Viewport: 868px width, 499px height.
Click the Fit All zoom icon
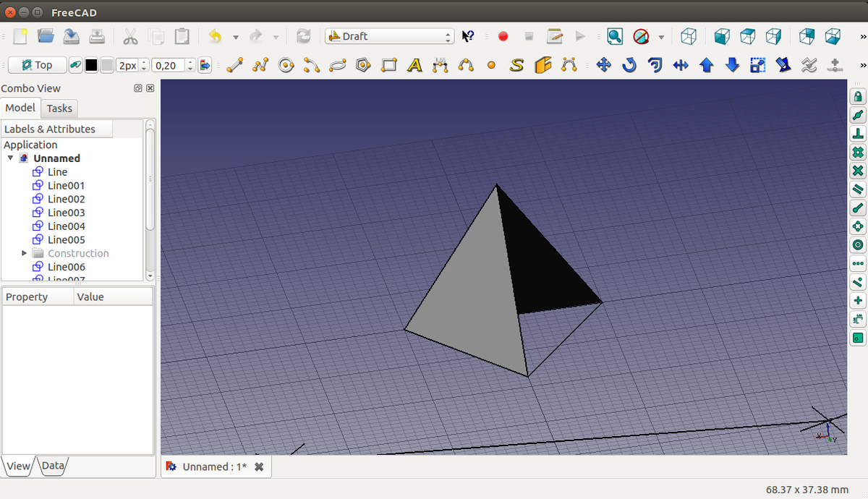click(x=615, y=36)
